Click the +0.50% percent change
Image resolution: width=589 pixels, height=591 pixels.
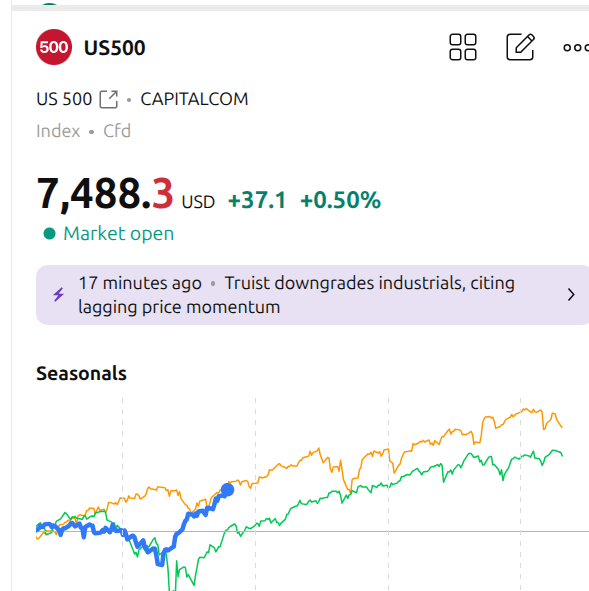[x=340, y=200]
